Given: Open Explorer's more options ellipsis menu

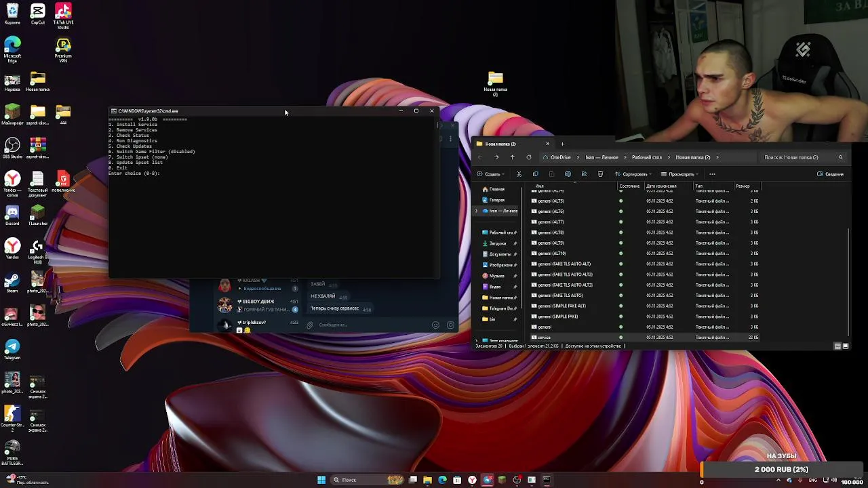Looking at the screenshot, I should click(x=712, y=174).
